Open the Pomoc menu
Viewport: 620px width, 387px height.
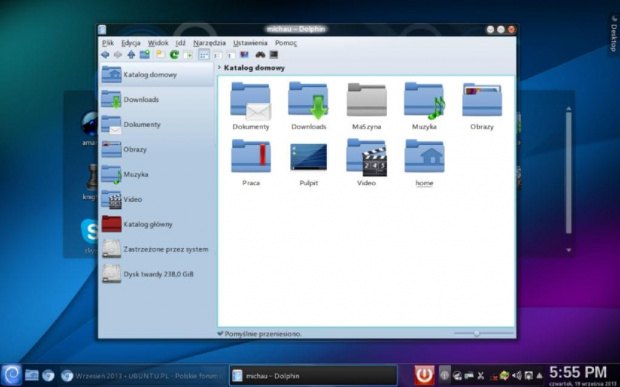[286, 43]
